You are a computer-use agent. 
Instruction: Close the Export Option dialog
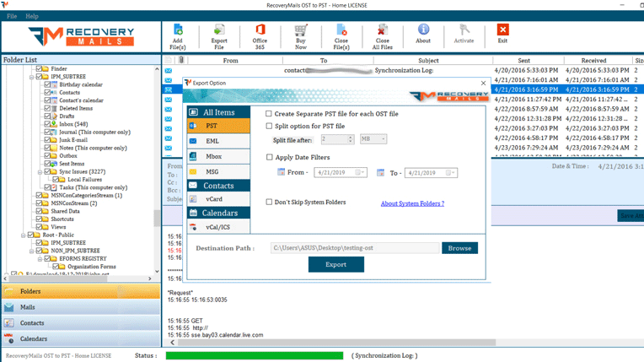click(x=483, y=83)
